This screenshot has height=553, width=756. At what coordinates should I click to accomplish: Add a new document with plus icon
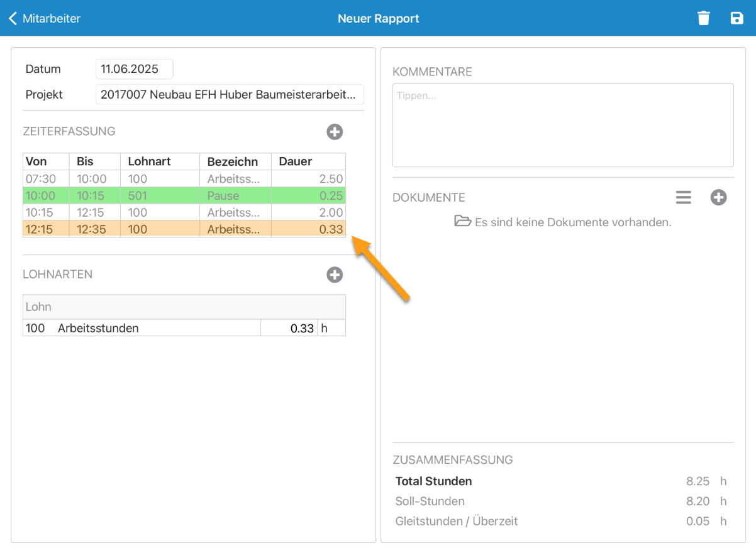(x=718, y=197)
